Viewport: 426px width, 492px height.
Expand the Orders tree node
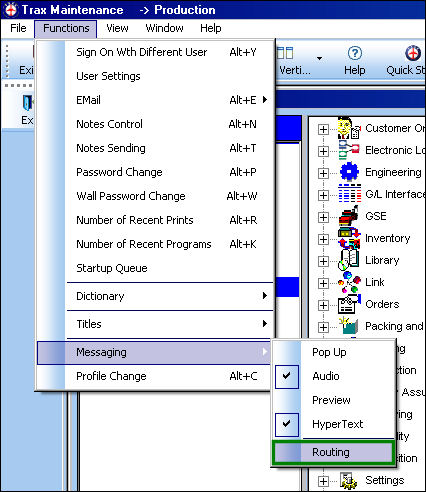click(x=323, y=305)
